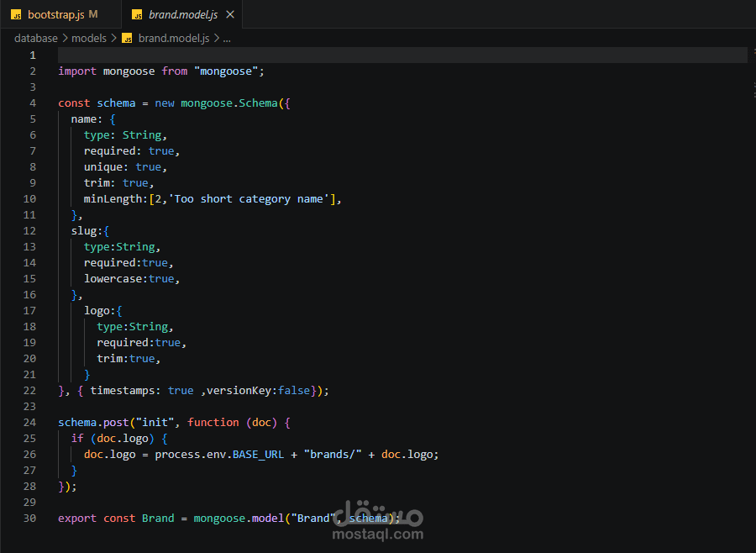Click 'BASE_URL' on line 26
The width and height of the screenshot is (756, 553).
[x=258, y=454]
